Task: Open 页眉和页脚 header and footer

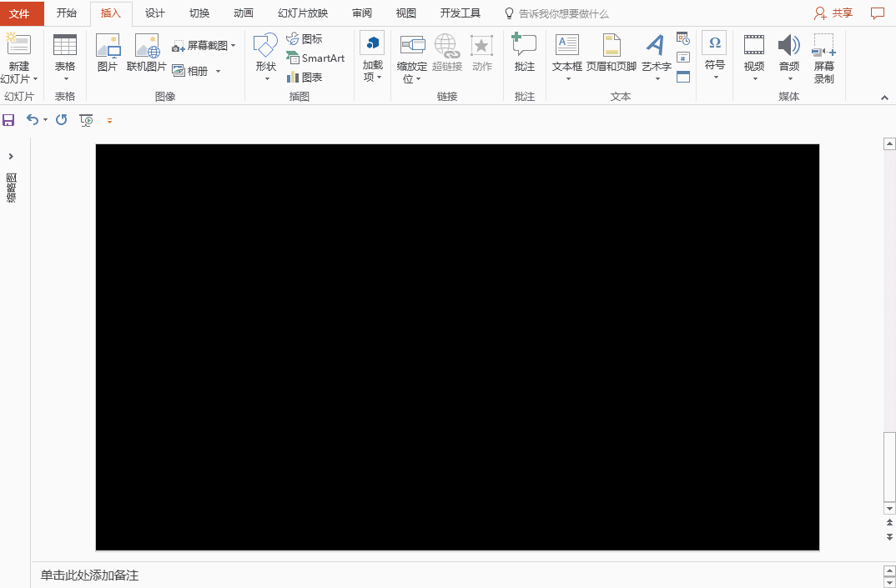Action: point(612,53)
